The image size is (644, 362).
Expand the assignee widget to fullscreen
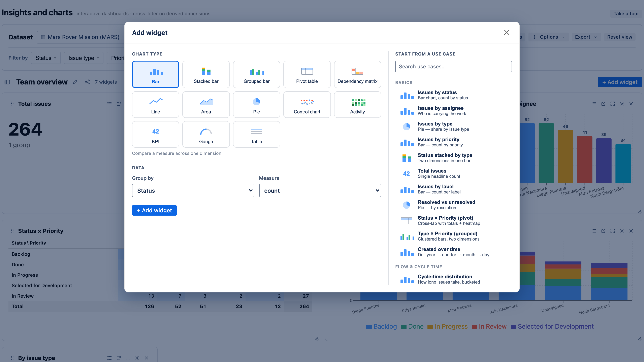(612, 104)
